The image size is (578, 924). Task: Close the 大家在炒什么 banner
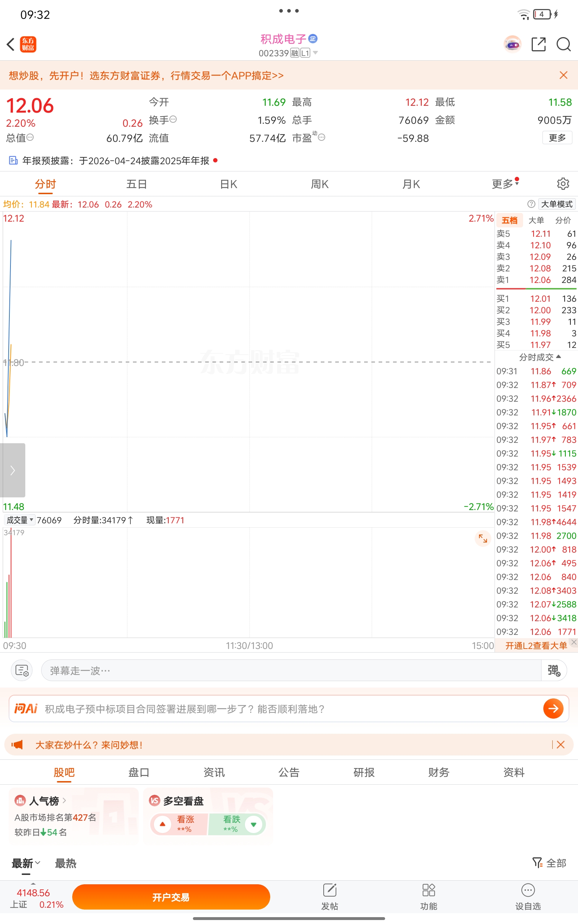point(560,745)
